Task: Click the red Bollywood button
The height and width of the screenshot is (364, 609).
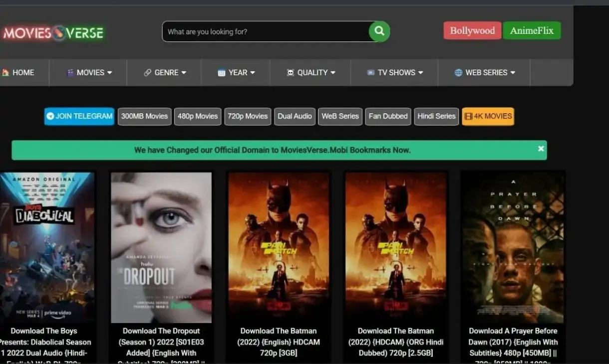Action: [472, 30]
